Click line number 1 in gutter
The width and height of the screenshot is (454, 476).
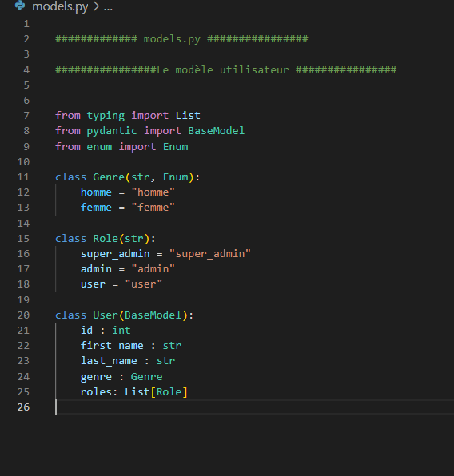point(26,24)
